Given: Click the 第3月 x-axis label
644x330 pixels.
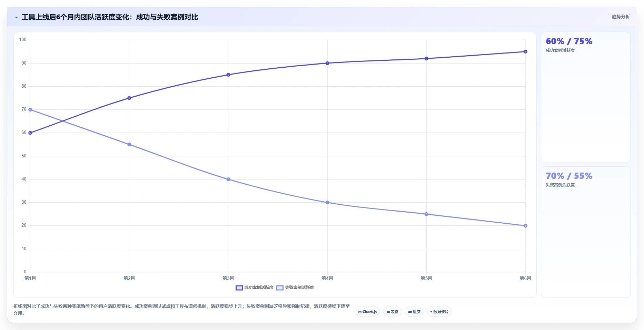Looking at the screenshot, I should click(x=228, y=278).
